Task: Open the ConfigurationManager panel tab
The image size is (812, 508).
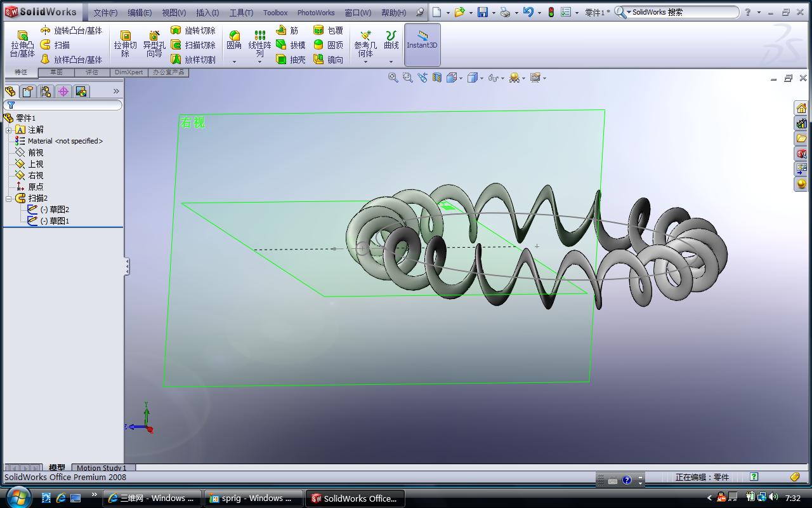Action: pos(46,91)
